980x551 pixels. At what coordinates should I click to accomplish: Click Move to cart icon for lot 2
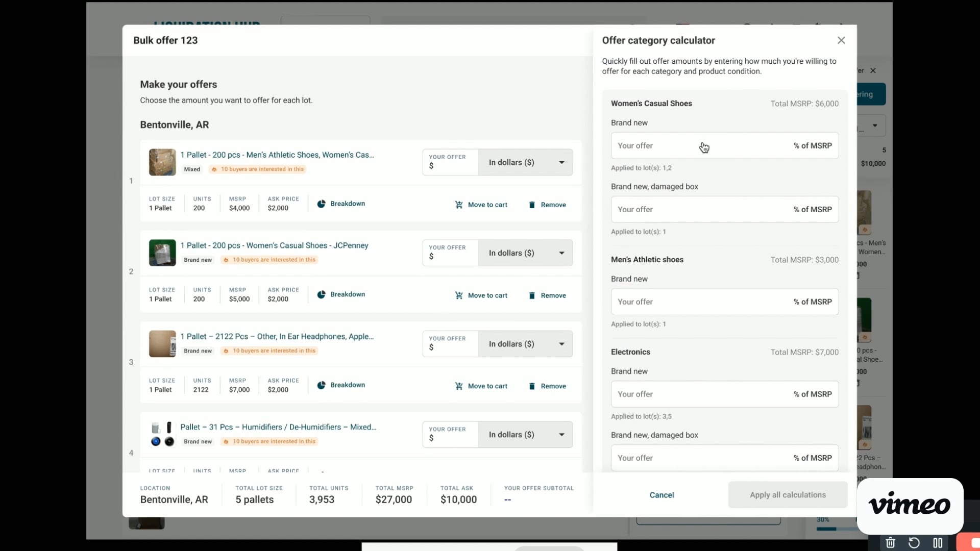[459, 295]
